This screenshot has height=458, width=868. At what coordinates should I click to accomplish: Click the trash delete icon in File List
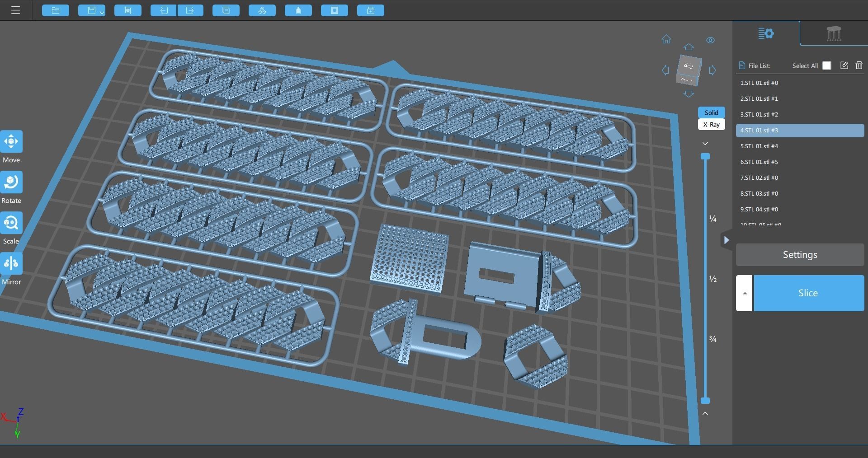[x=859, y=65]
